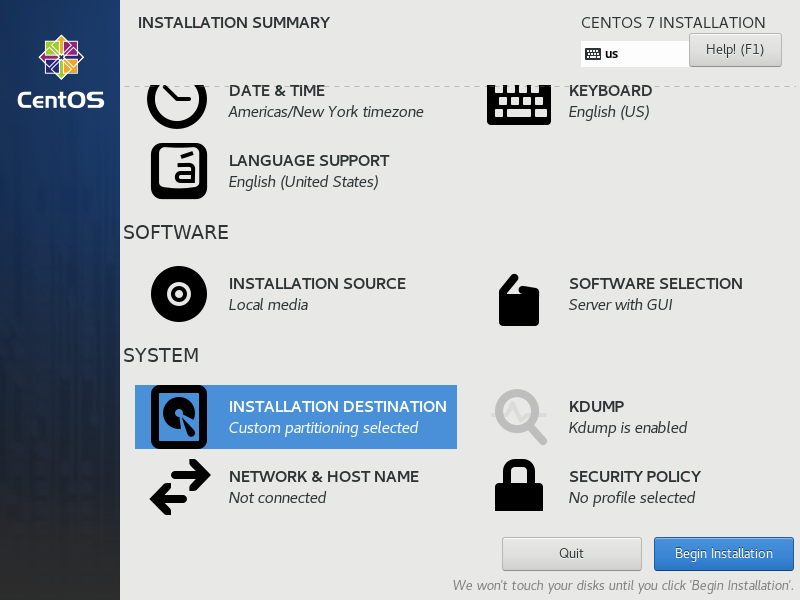Viewport: 800px width, 600px height.
Task: Open the SOFTWARE SELECTION label text
Action: (x=656, y=284)
